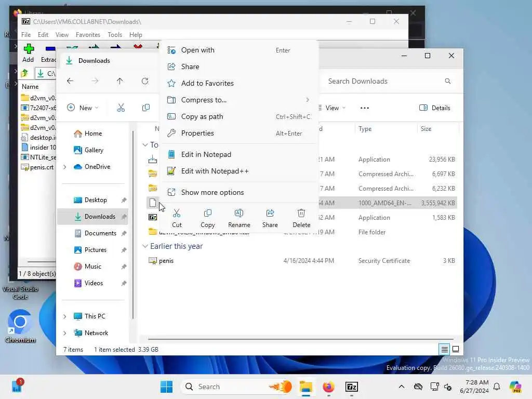The width and height of the screenshot is (532, 399).
Task: Expand the OneDrive tree node
Action: click(65, 167)
